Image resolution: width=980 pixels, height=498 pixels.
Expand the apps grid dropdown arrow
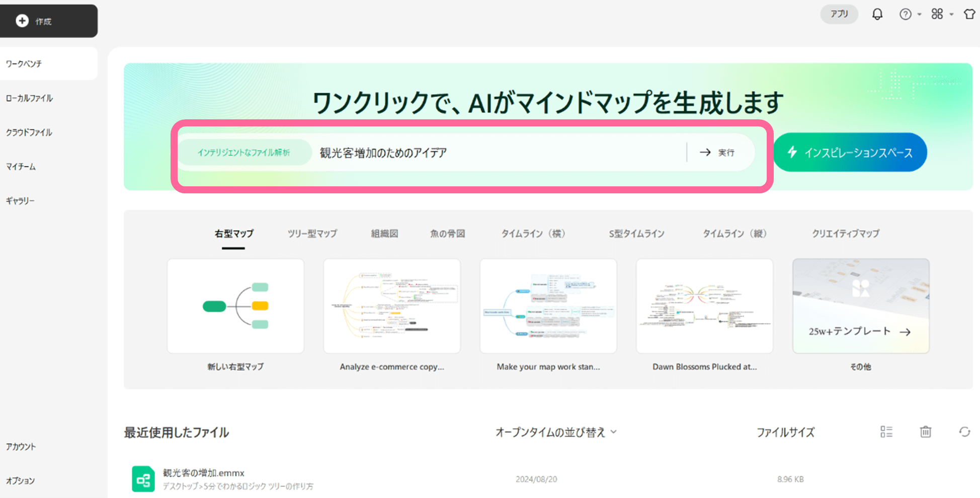[951, 15]
